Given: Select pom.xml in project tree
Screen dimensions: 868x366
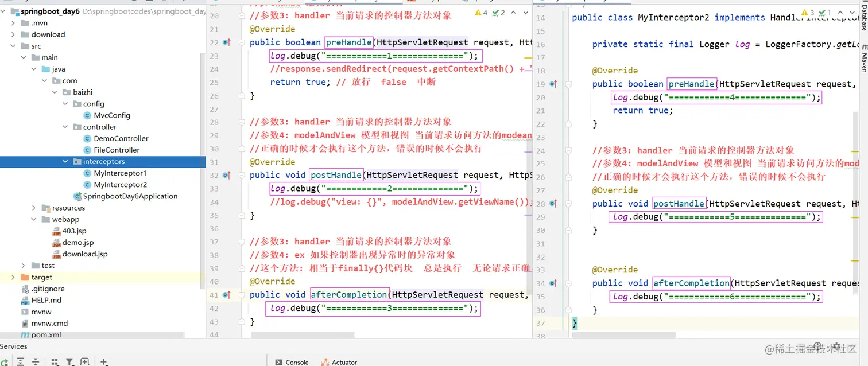Looking at the screenshot, I should point(46,335).
